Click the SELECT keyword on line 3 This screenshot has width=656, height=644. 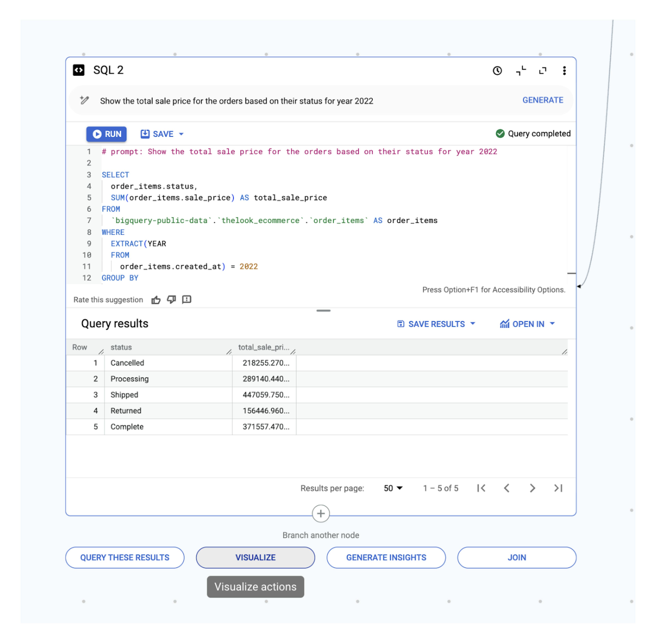click(x=115, y=175)
